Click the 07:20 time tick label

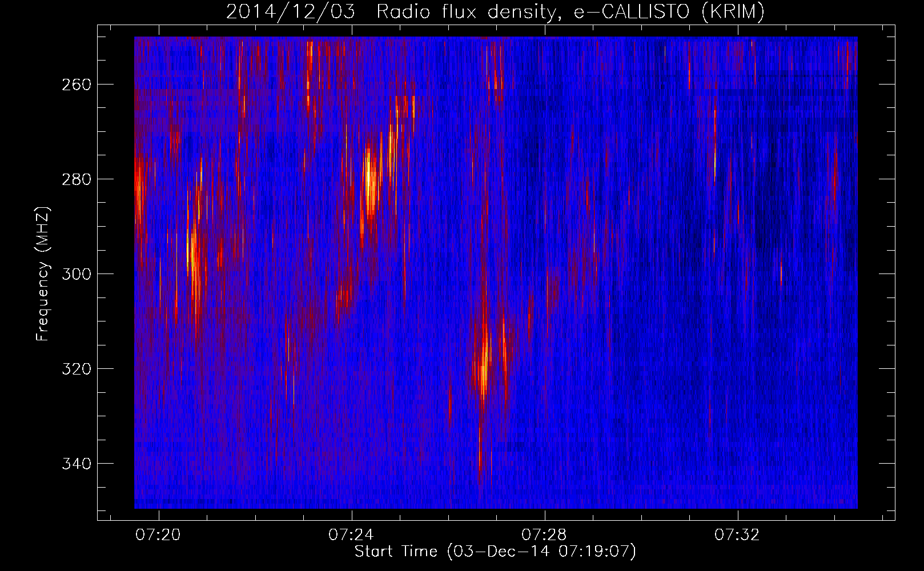[158, 535]
